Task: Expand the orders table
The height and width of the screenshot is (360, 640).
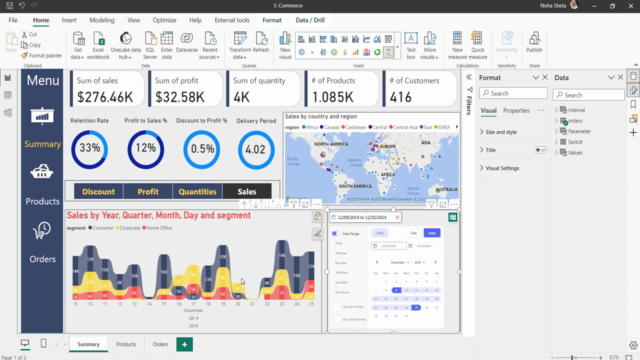Action: tap(556, 120)
